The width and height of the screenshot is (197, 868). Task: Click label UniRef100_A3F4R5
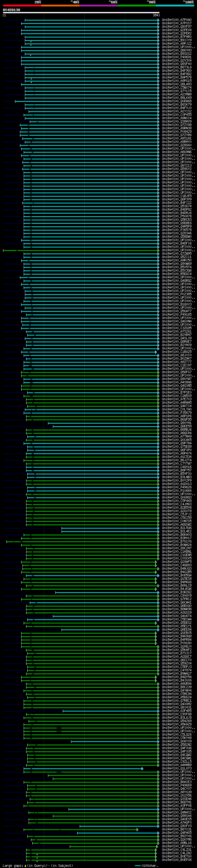(x=176, y=711)
